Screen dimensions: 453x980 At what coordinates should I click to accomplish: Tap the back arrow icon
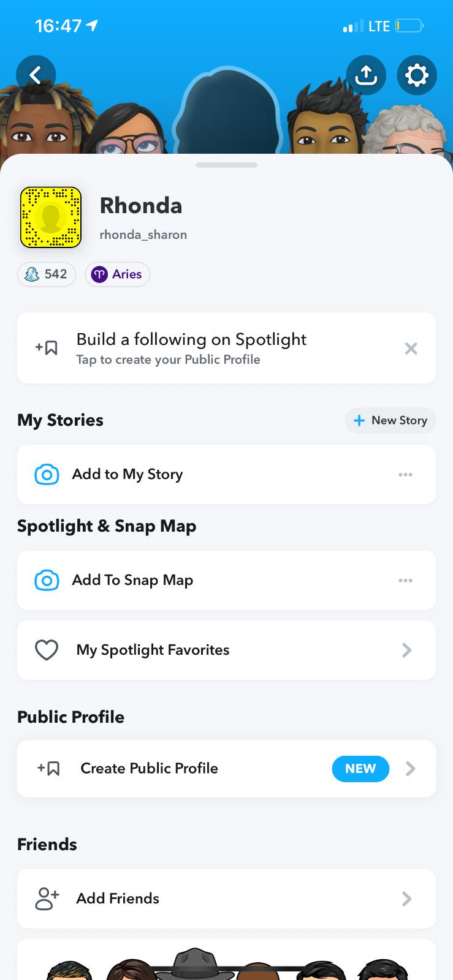tap(36, 75)
